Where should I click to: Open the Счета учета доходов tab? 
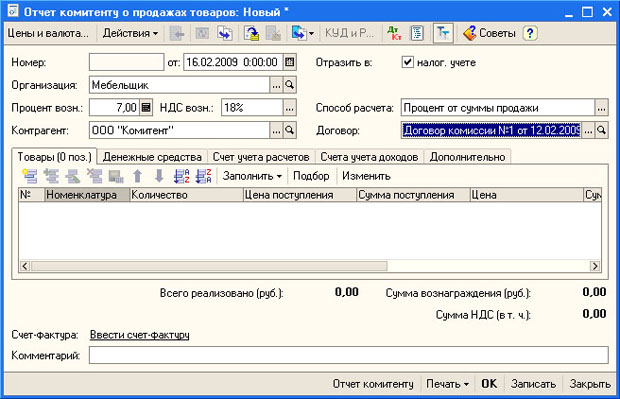tap(369, 157)
